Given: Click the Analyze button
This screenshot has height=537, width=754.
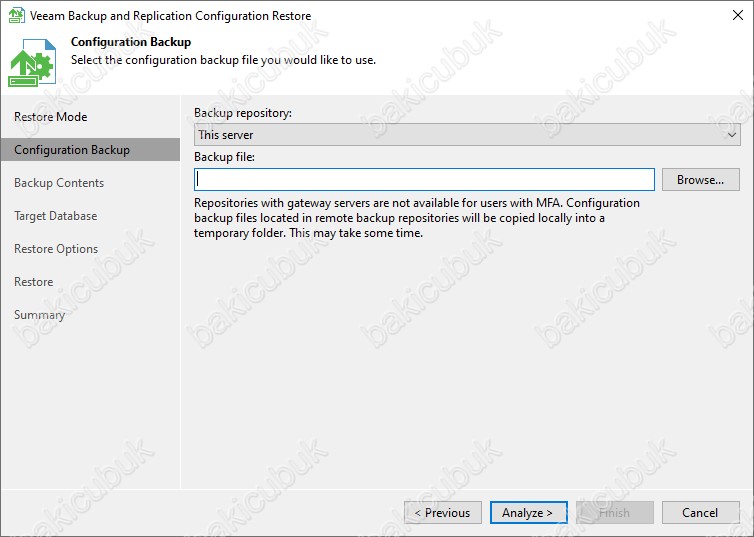Looking at the screenshot, I should click(x=528, y=512).
